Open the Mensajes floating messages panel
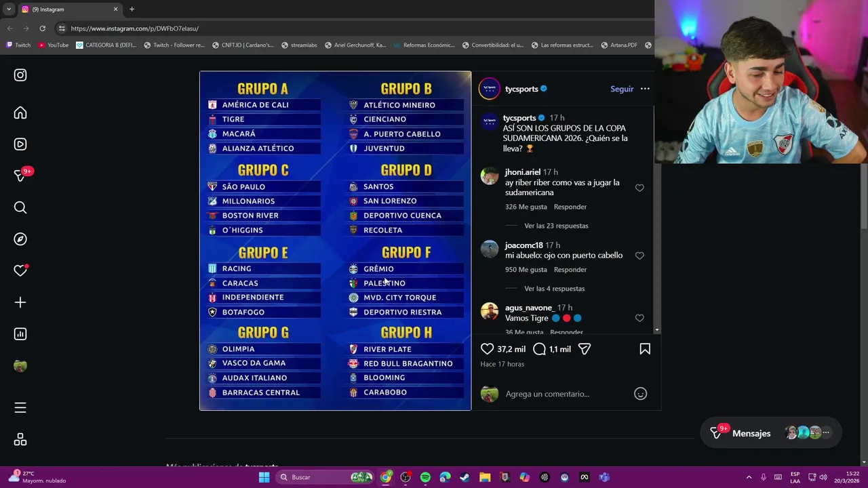Viewport: 868px width, 488px height. (x=771, y=433)
